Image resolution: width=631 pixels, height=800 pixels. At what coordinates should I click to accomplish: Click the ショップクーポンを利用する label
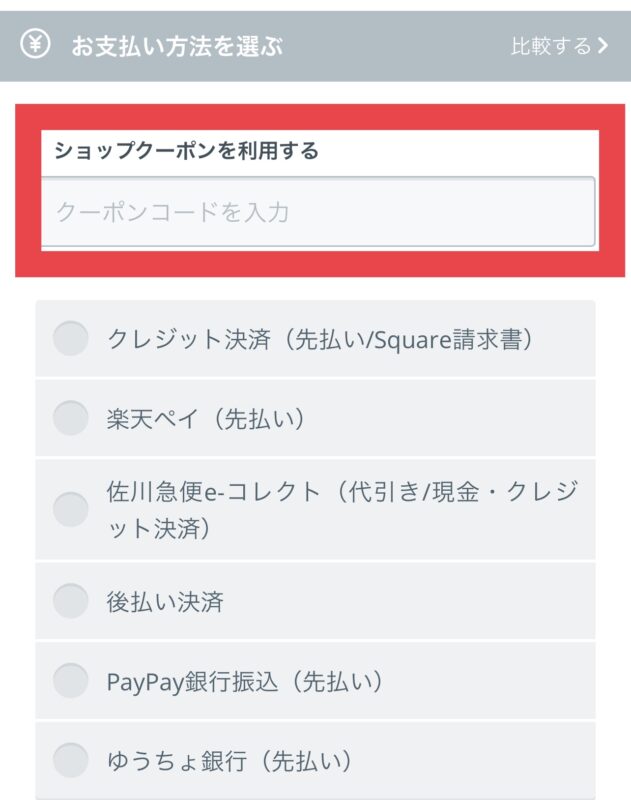[186, 151]
